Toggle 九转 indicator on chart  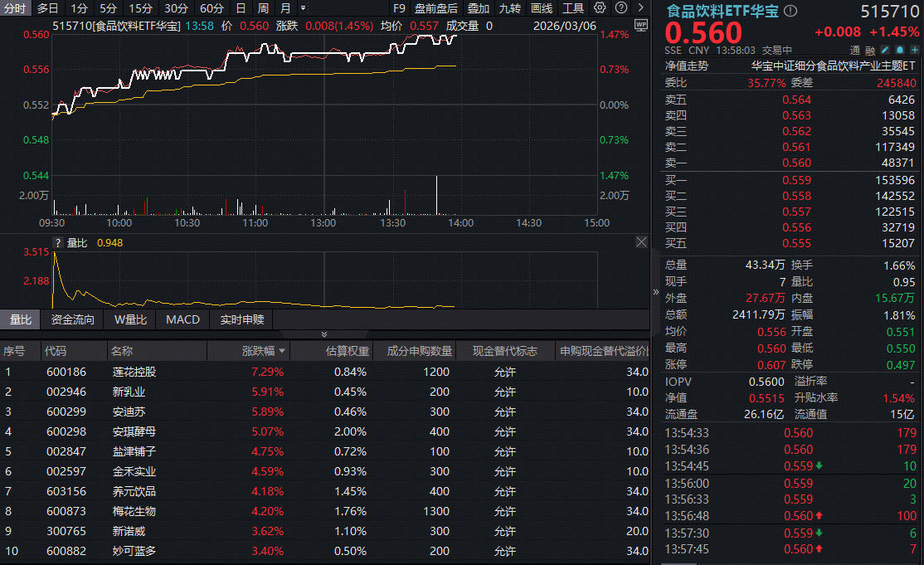click(x=509, y=8)
